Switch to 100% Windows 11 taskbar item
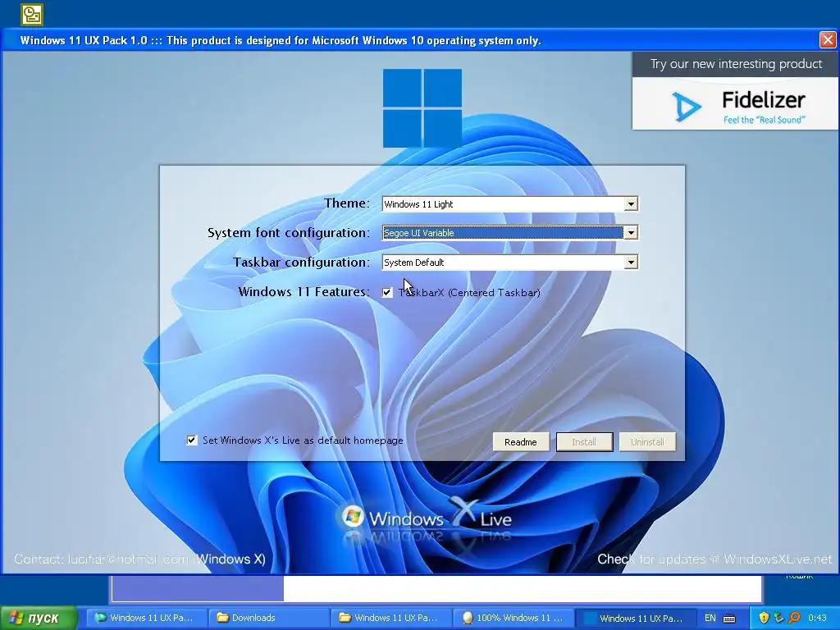 [512, 618]
